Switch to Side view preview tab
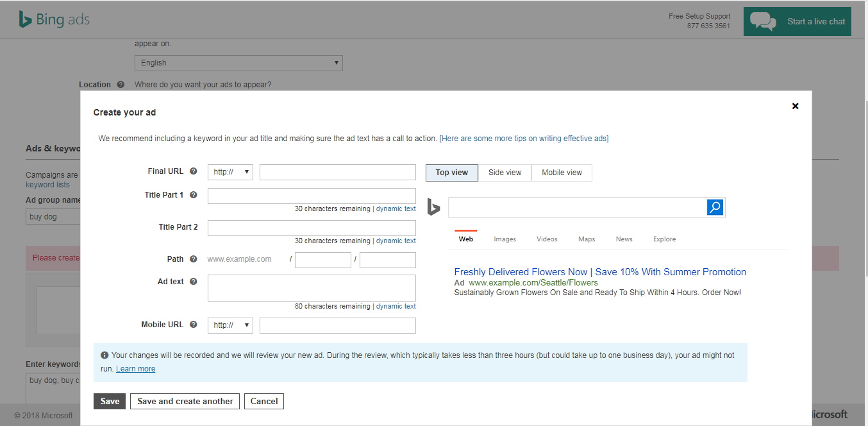 point(505,173)
